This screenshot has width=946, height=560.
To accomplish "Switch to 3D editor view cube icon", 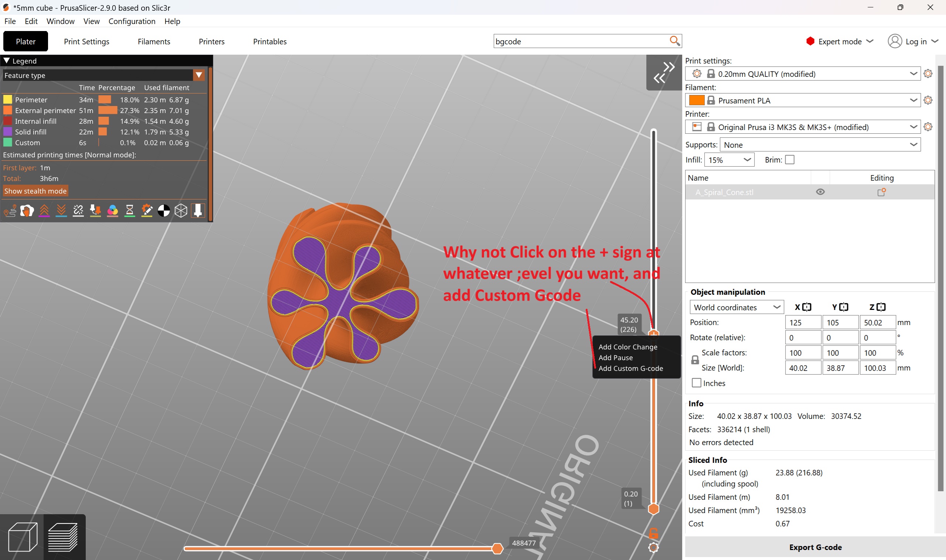I will [x=23, y=537].
